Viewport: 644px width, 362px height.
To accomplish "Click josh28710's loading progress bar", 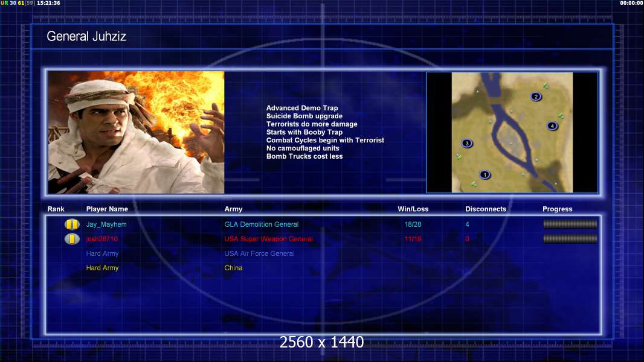I will [x=570, y=239].
